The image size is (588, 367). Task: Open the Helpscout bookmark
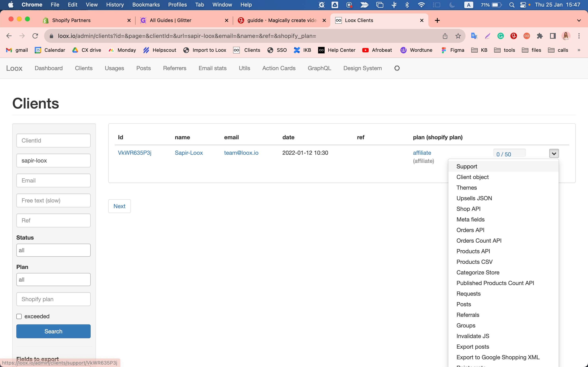tap(160, 50)
